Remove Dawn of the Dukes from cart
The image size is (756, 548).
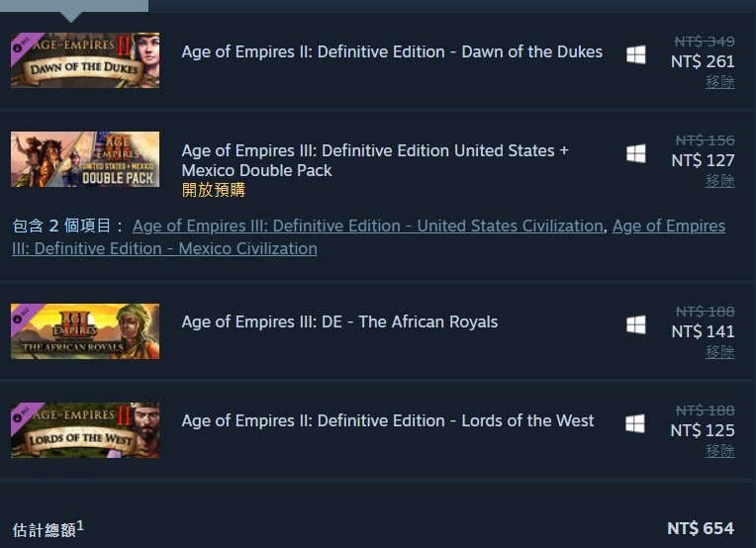(x=719, y=82)
